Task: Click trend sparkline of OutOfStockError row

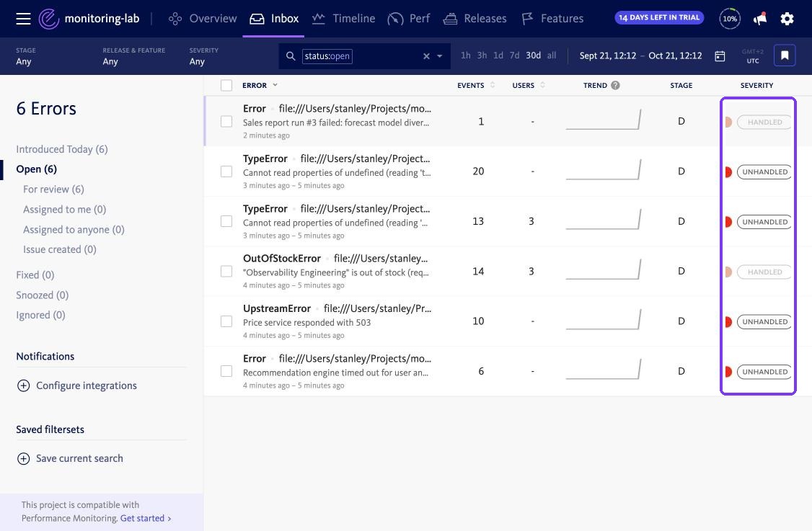Action: [x=604, y=269]
